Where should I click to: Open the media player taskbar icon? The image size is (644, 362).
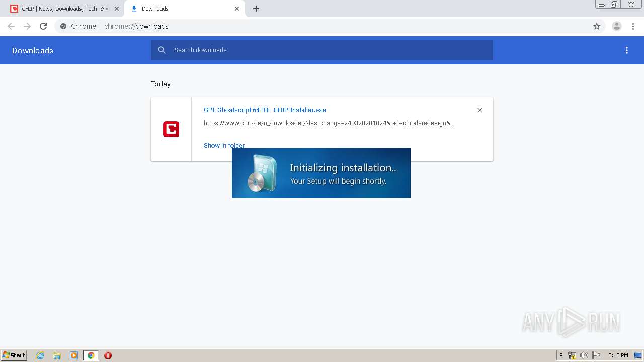click(74, 355)
